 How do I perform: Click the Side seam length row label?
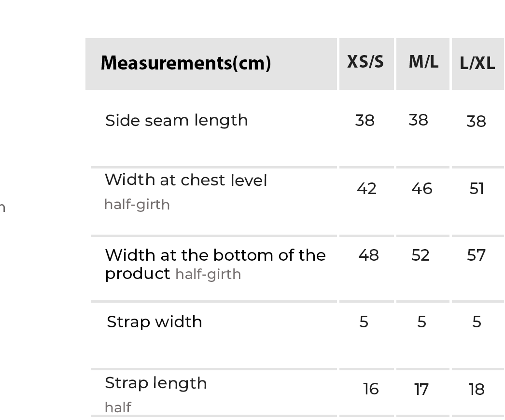pos(176,120)
